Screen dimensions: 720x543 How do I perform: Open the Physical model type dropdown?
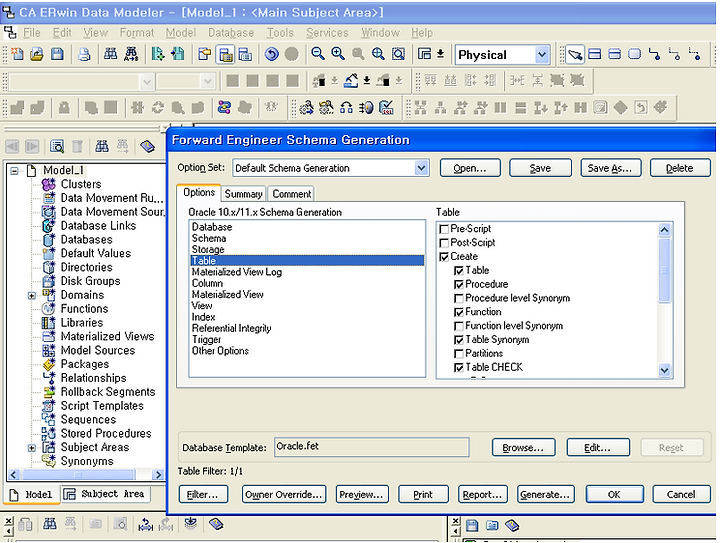[542, 55]
